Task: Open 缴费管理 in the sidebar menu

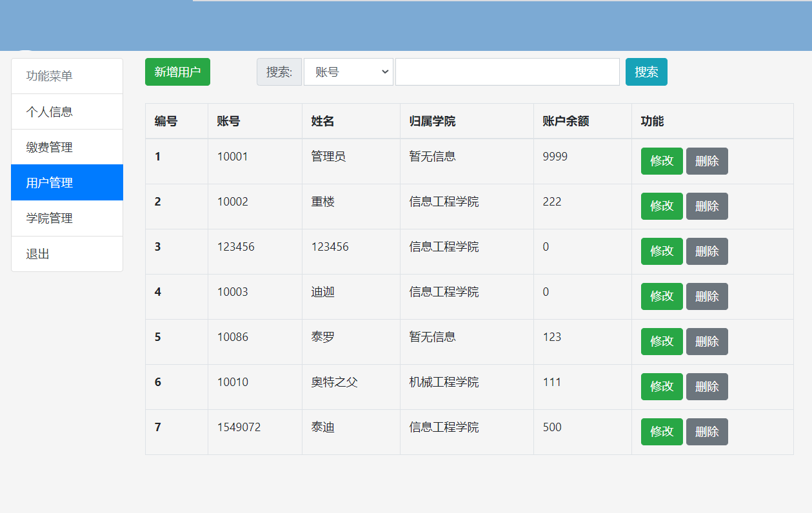Action: [x=67, y=147]
